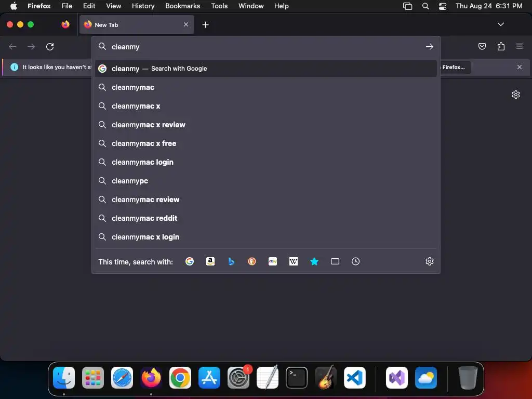Select the 'cleanmymac login' suggestion
This screenshot has width=532, height=399.
tap(266, 162)
